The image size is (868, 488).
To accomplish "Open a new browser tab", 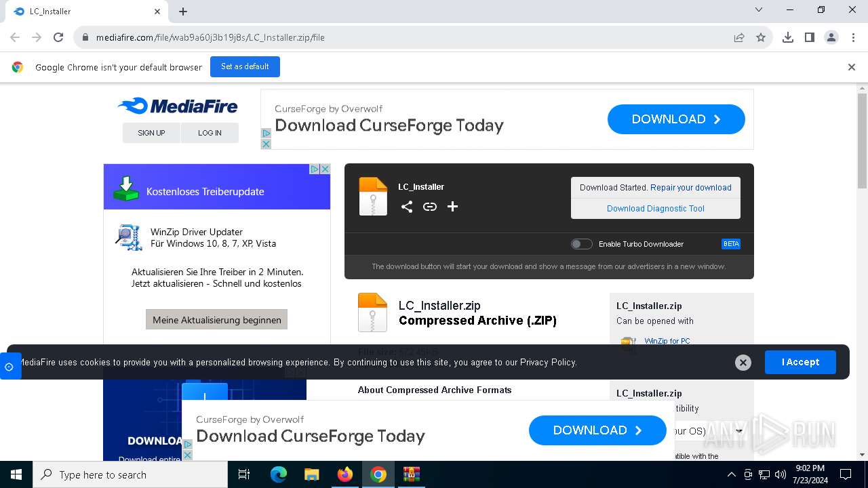I will point(183,12).
